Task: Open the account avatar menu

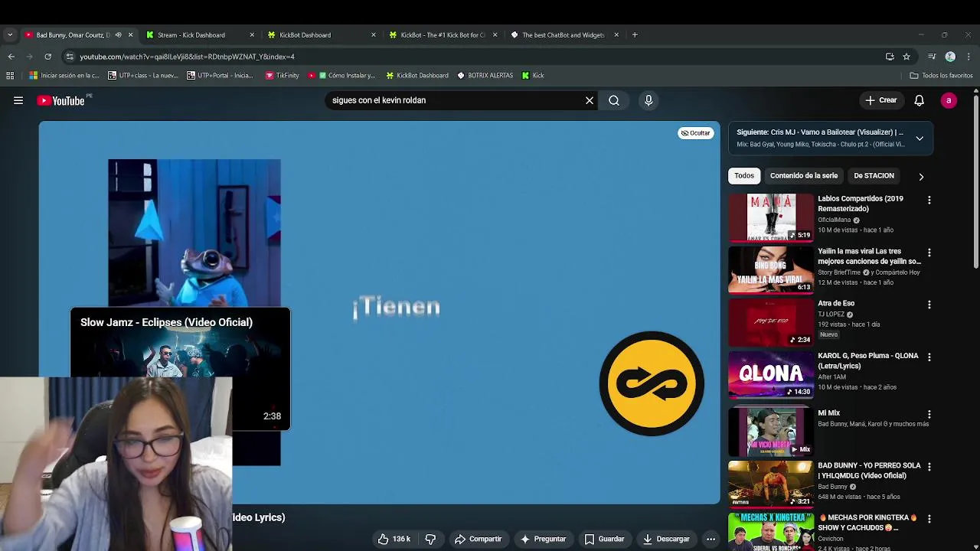Action: 949,100
